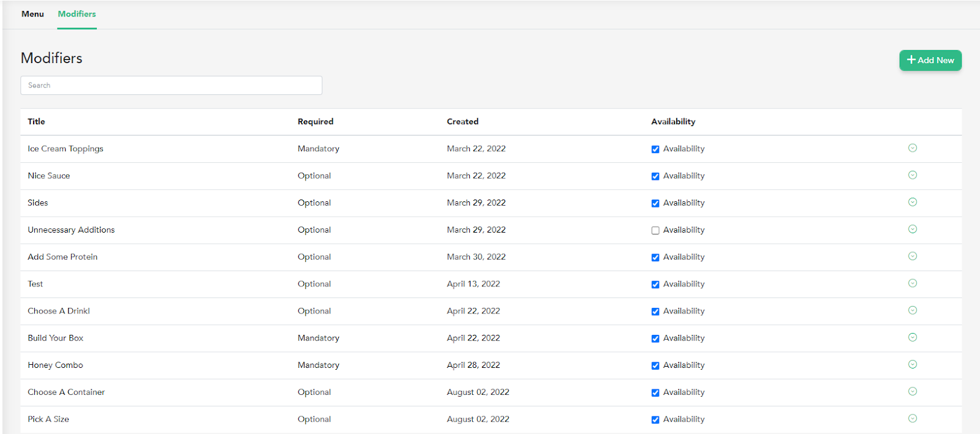Image resolution: width=980 pixels, height=434 pixels.
Task: Open the Nice Sauce modifier
Action: point(49,176)
